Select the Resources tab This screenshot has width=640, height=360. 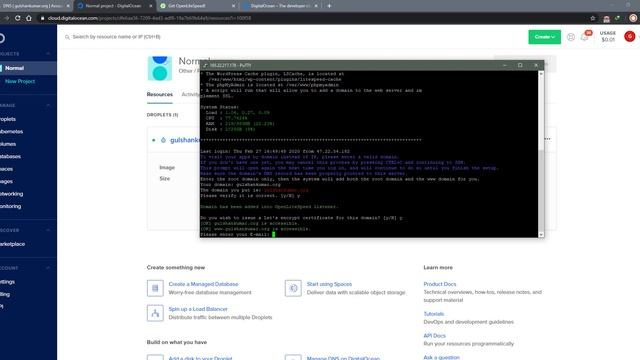point(160,94)
